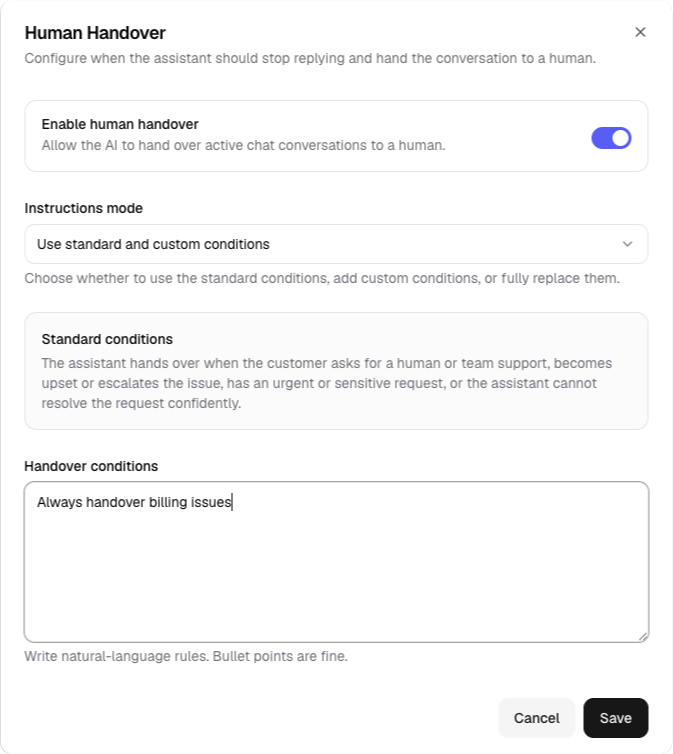Click the Human Handover dialog title

[95, 33]
